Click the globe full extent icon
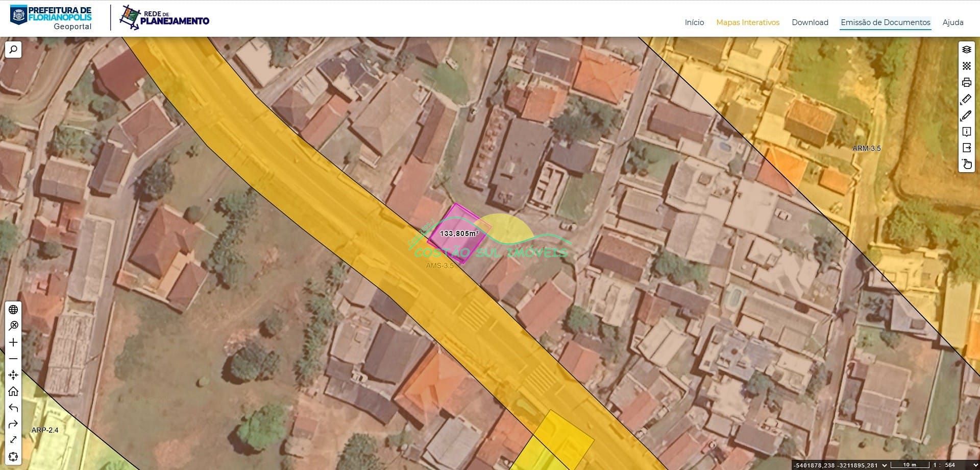Image resolution: width=980 pixels, height=470 pixels. click(x=13, y=310)
